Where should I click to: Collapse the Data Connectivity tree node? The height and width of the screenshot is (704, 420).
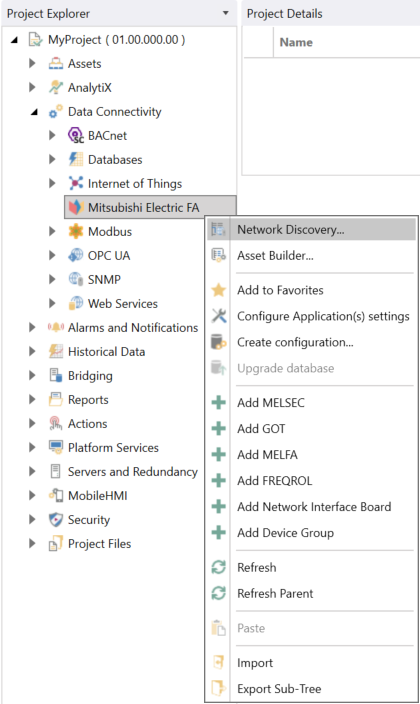[34, 112]
